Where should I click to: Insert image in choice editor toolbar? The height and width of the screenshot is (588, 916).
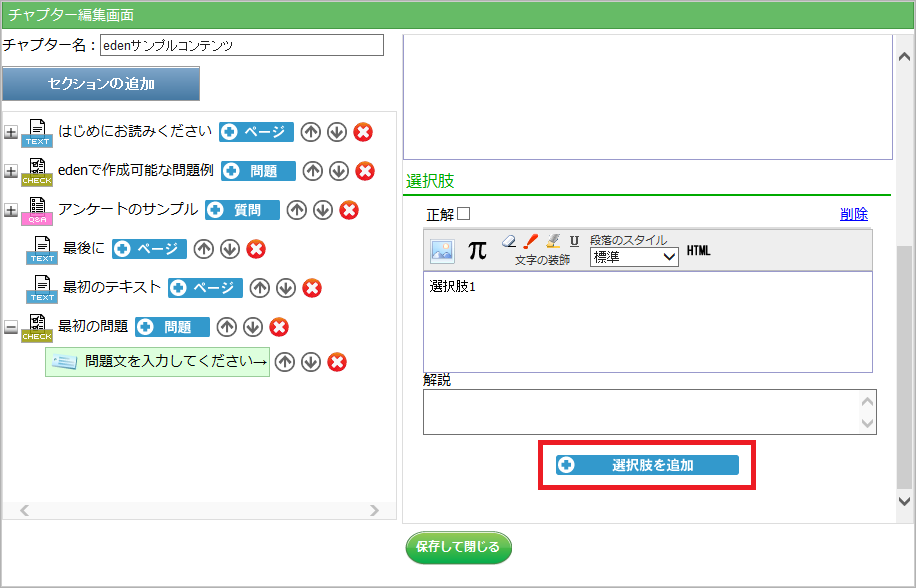pos(442,250)
